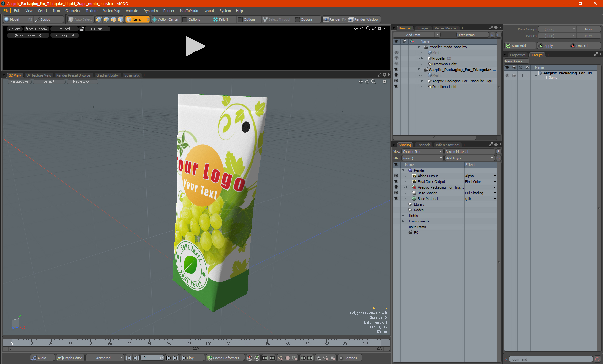Click lock icon in preview toolbar

pyautogui.click(x=82, y=29)
